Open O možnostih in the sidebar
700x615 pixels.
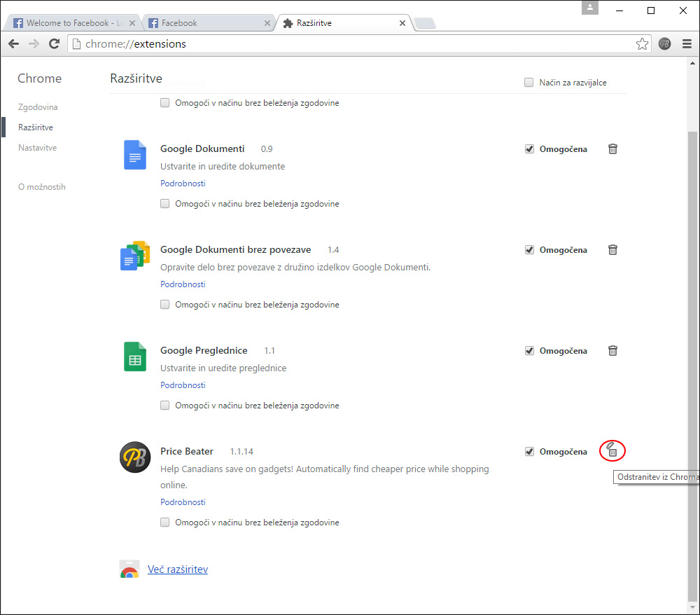[x=42, y=187]
